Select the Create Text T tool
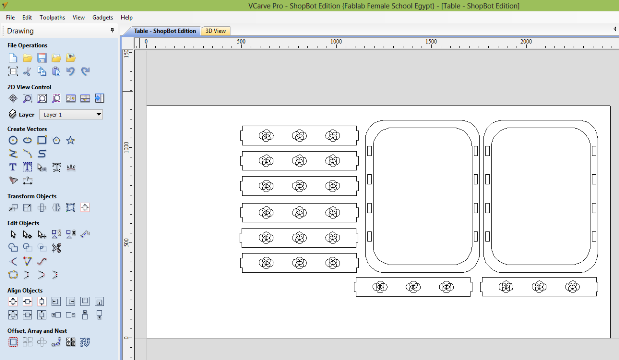 [13, 167]
